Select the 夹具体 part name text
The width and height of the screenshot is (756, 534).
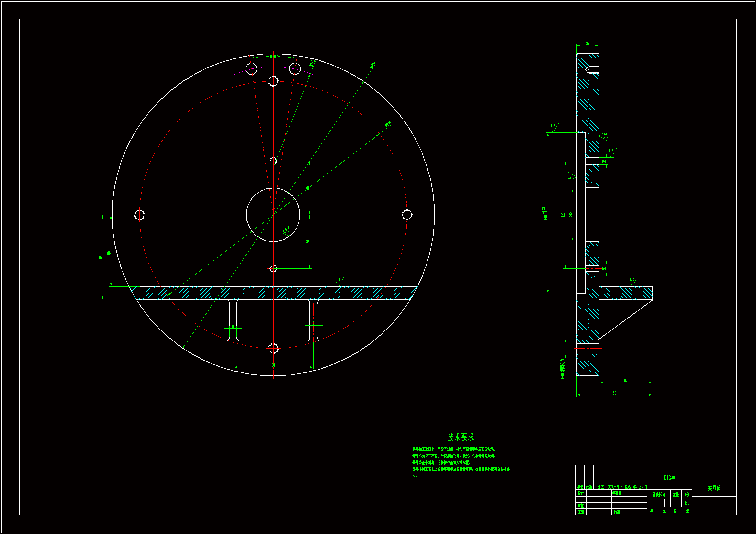[x=714, y=488]
